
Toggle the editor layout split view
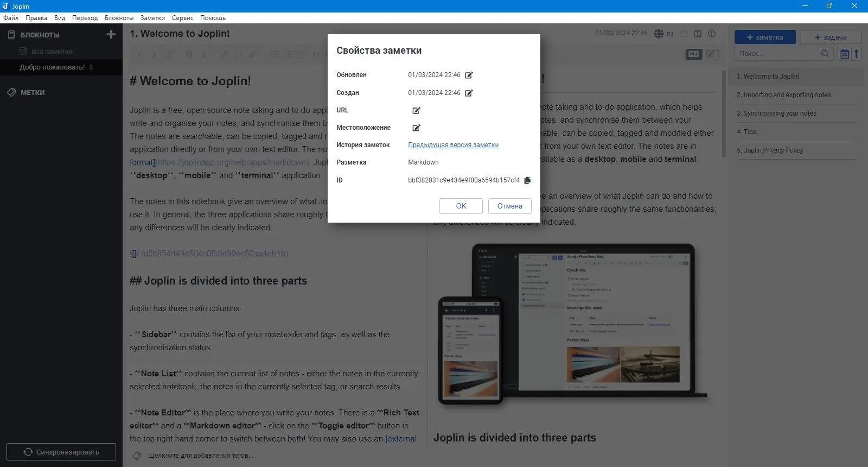(x=698, y=34)
